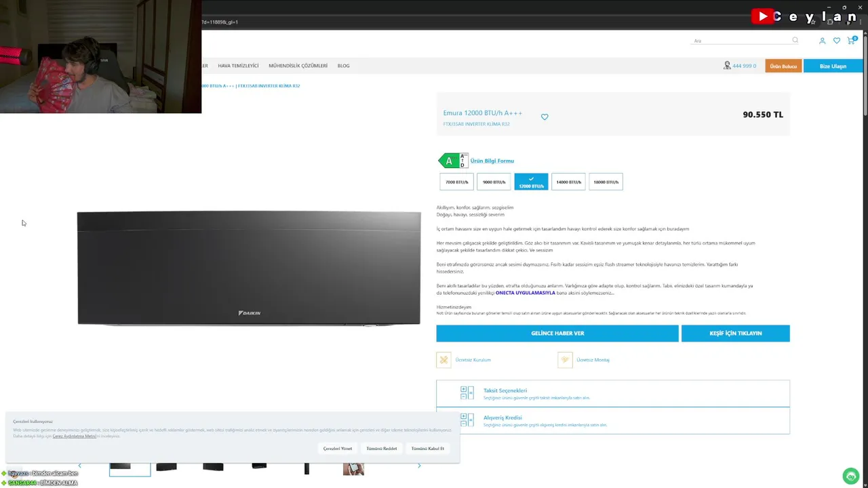
Task: Click the customer support agent icon
Action: pyautogui.click(x=727, y=66)
